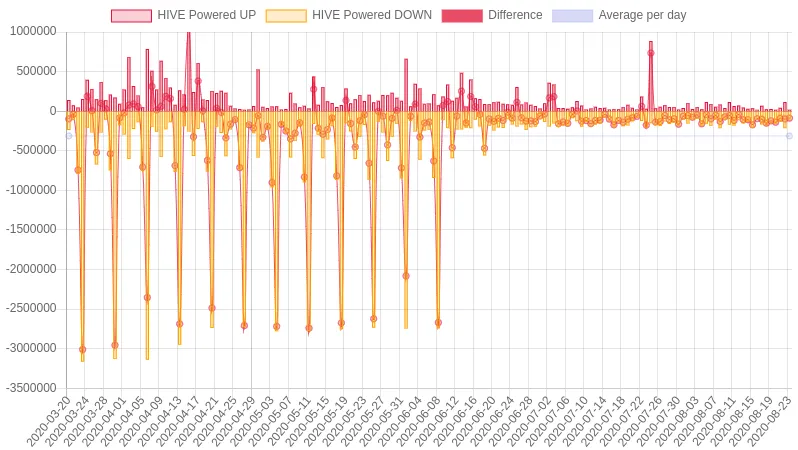Click the 2020-05-31 x-axis date label

click(x=381, y=420)
